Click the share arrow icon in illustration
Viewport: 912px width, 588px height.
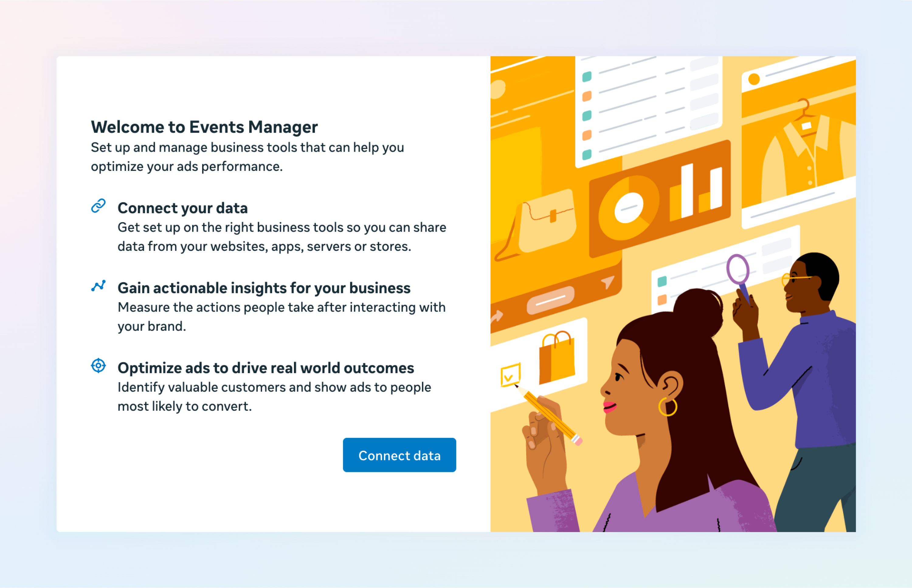[x=497, y=316]
